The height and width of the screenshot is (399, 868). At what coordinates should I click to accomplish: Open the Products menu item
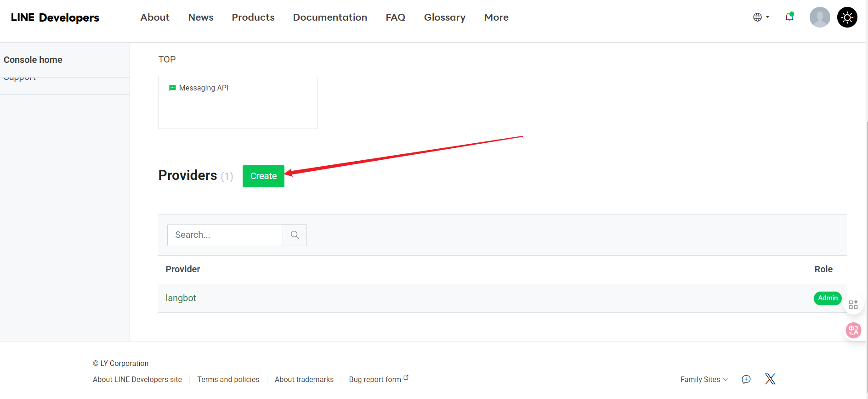[x=253, y=17]
